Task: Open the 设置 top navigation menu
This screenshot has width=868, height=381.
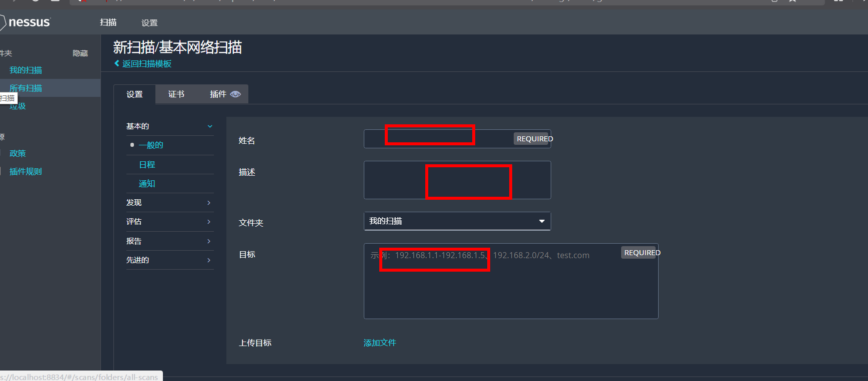Action: point(149,23)
